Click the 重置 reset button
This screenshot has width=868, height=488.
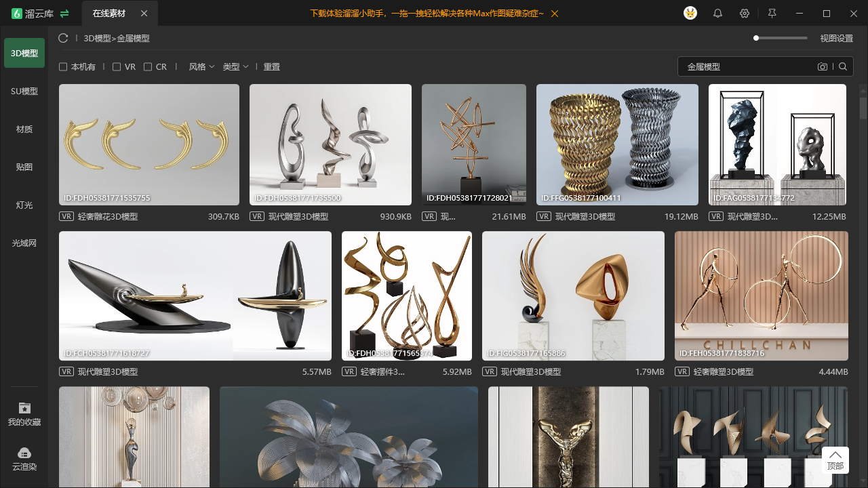272,67
